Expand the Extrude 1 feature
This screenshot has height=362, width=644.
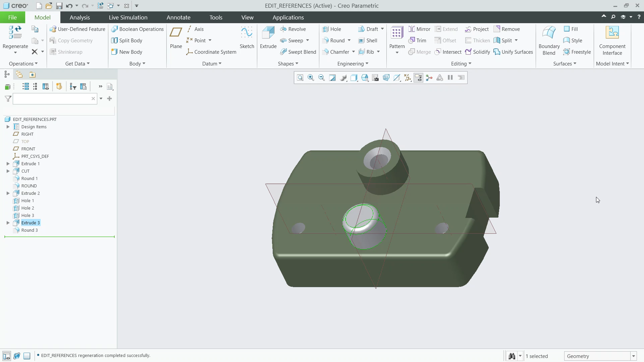(8, 164)
